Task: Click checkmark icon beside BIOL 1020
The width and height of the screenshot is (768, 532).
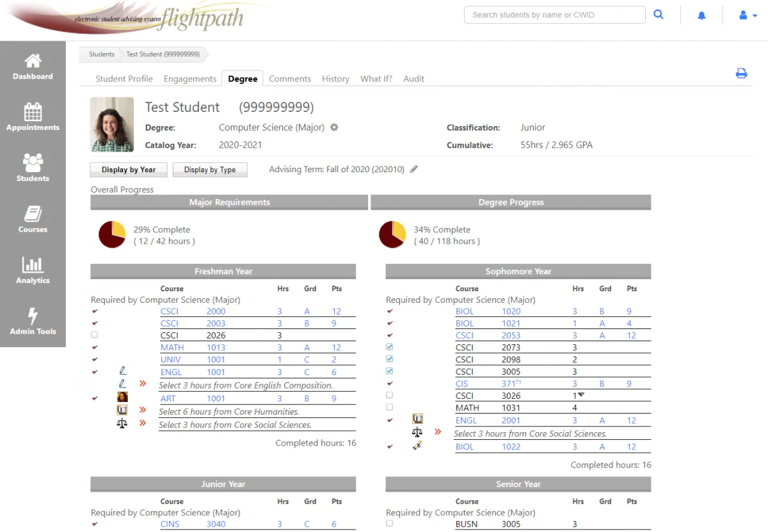Action: [x=390, y=311]
